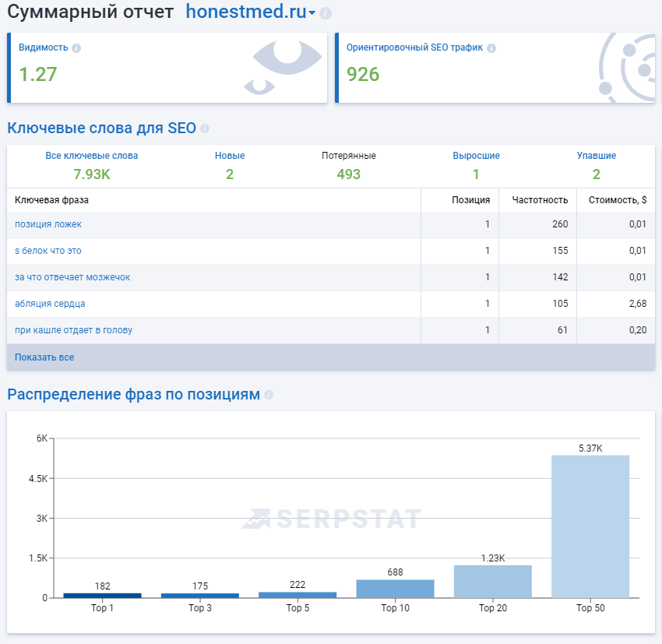
Task: Open the Распределение фраз по позициям heading
Action: 133,394
